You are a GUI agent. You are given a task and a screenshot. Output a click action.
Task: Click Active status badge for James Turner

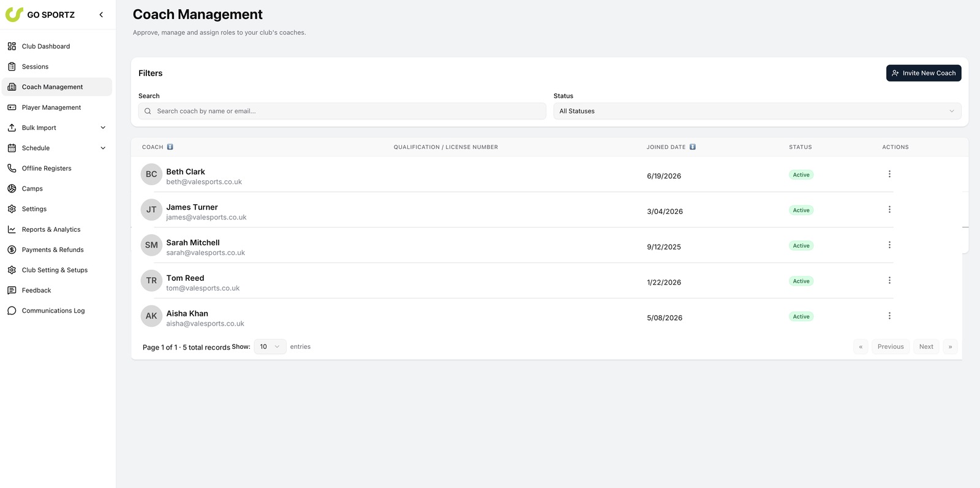point(801,210)
